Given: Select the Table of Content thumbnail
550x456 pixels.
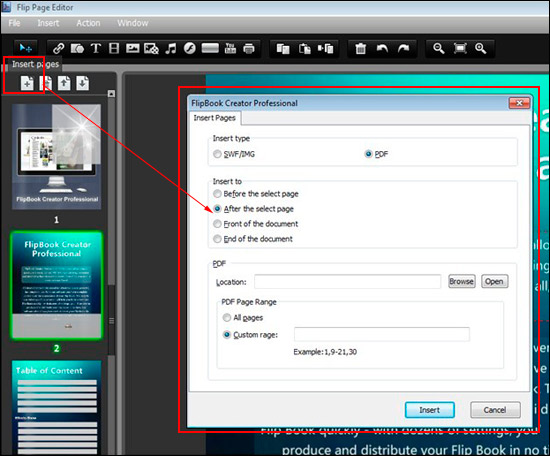Looking at the screenshot, I should (56, 408).
